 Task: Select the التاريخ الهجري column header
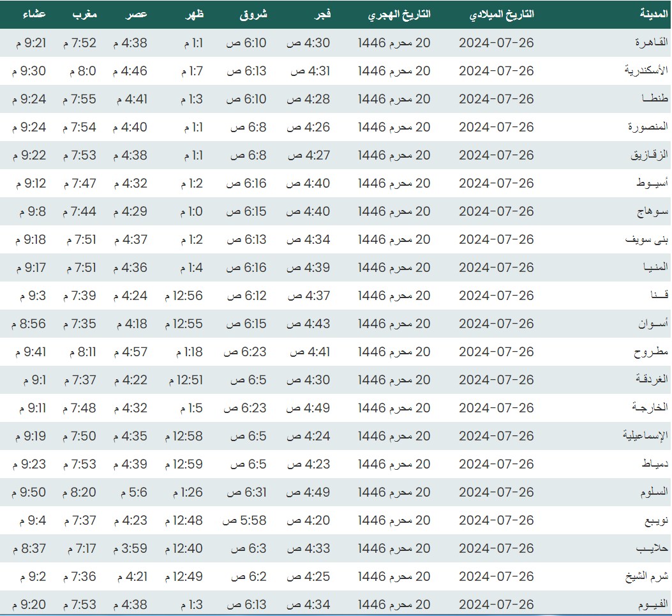pyautogui.click(x=399, y=15)
